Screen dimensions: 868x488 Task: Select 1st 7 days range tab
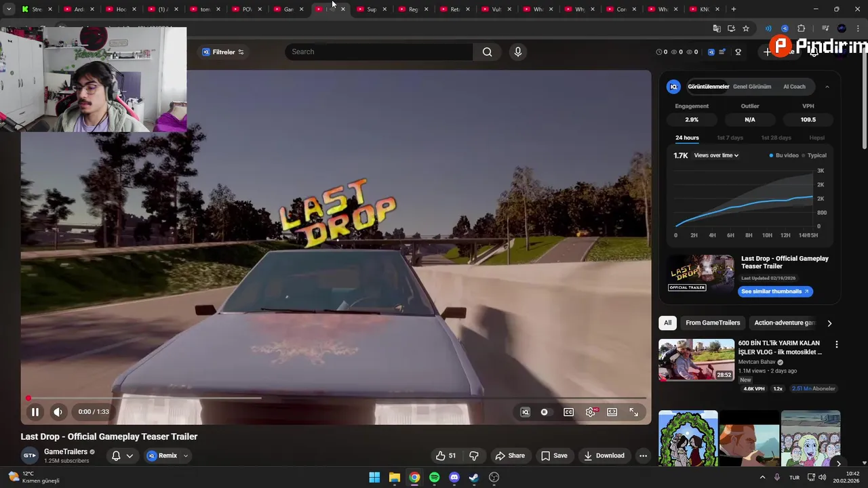(x=730, y=138)
